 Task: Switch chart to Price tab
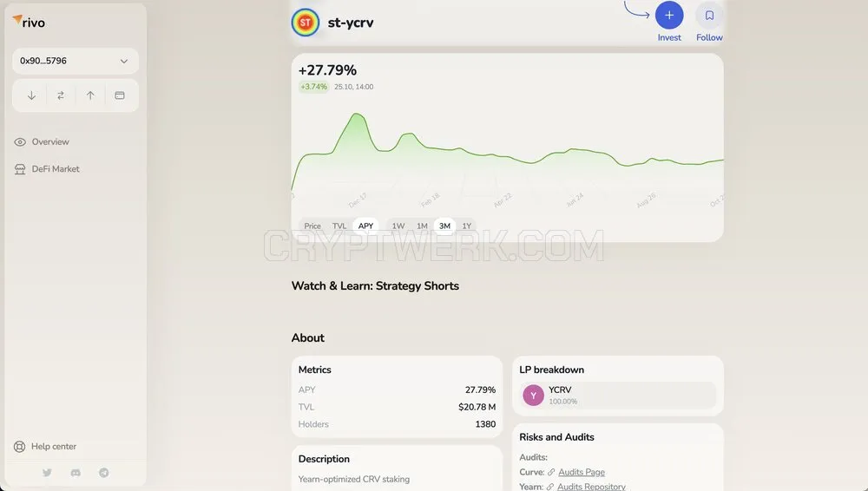pos(312,226)
